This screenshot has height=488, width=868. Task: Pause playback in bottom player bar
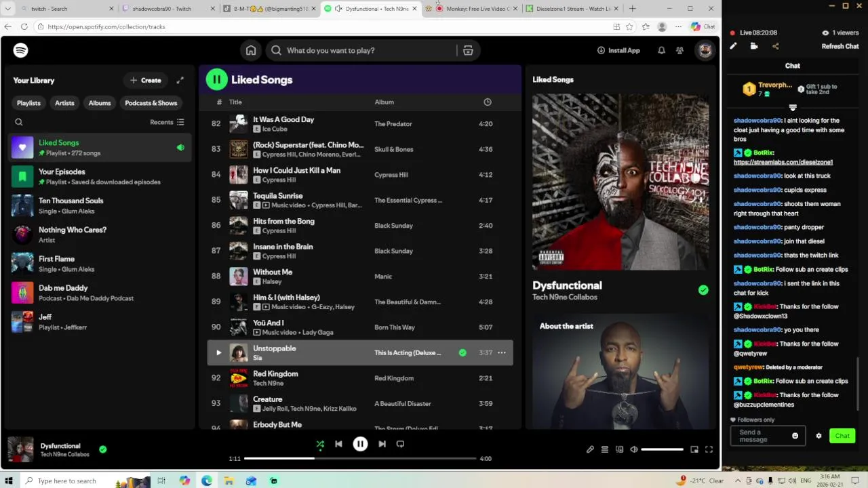coord(360,444)
